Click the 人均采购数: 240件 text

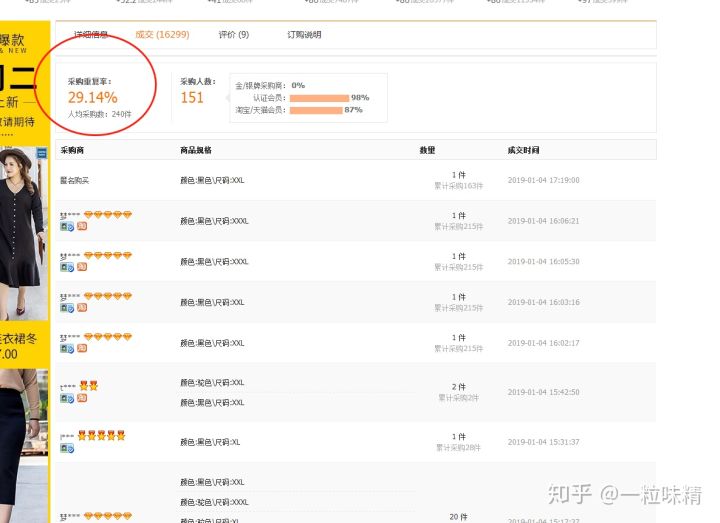tap(100, 114)
